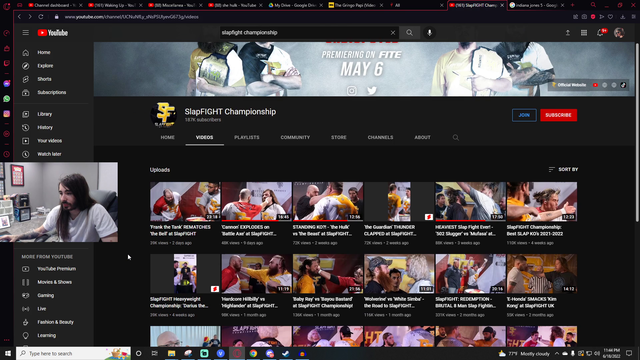This screenshot has height=360, width=640.
Task: Open the Sort By dropdown
Action: pyautogui.click(x=563, y=169)
